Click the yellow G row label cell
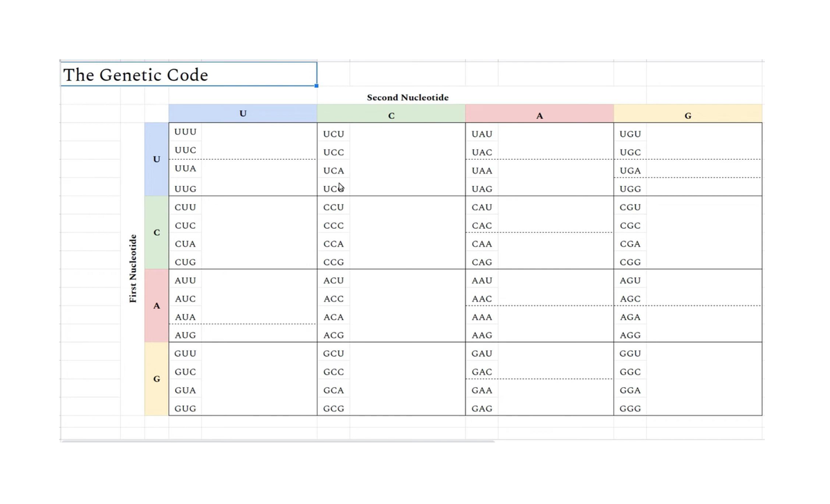 (x=156, y=379)
